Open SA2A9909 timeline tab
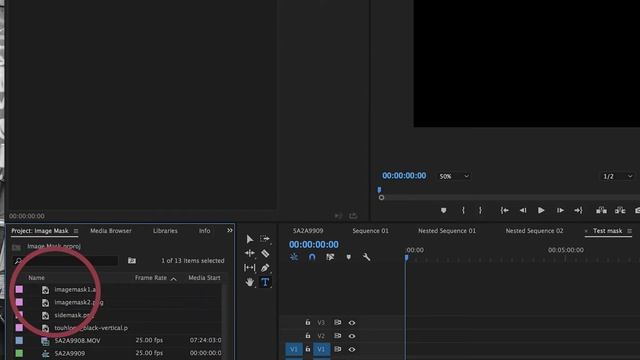This screenshot has height=360, width=640. click(308, 231)
